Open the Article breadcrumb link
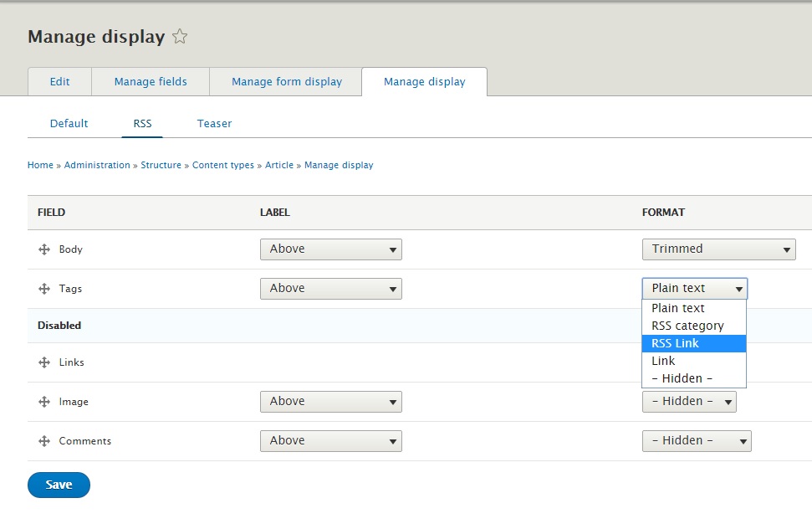Image resolution: width=812 pixels, height=529 pixels. tap(278, 165)
